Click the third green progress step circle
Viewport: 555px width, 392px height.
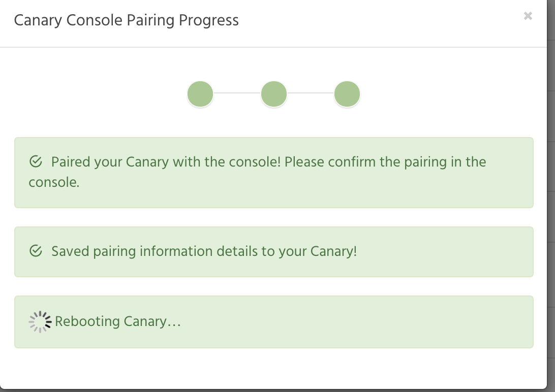pos(347,93)
